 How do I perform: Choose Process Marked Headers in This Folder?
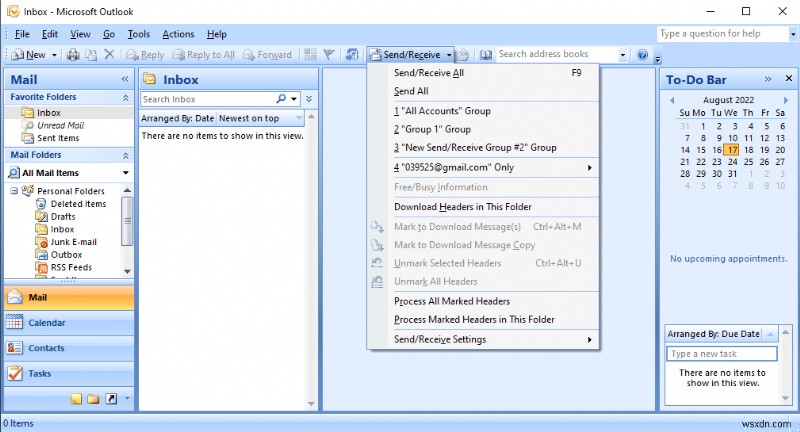483,319
